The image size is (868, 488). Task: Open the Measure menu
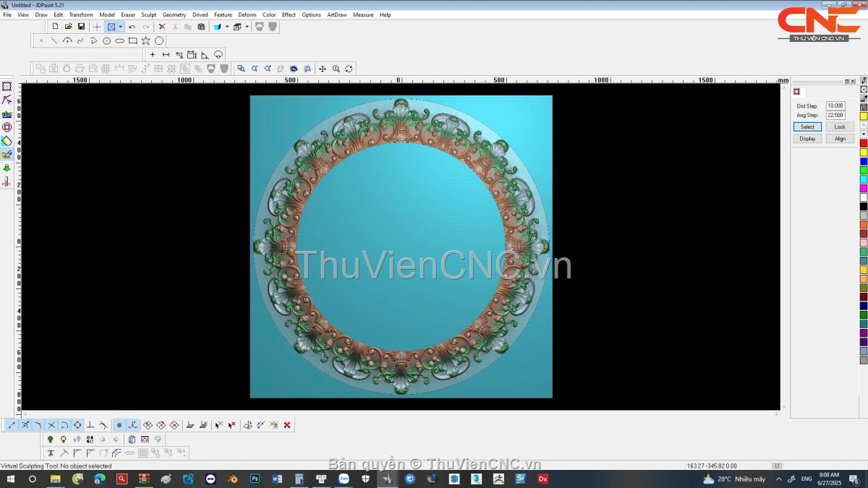pyautogui.click(x=363, y=14)
